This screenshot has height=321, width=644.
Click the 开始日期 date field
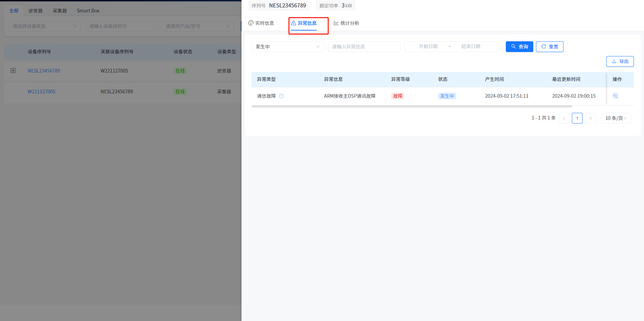428,47
